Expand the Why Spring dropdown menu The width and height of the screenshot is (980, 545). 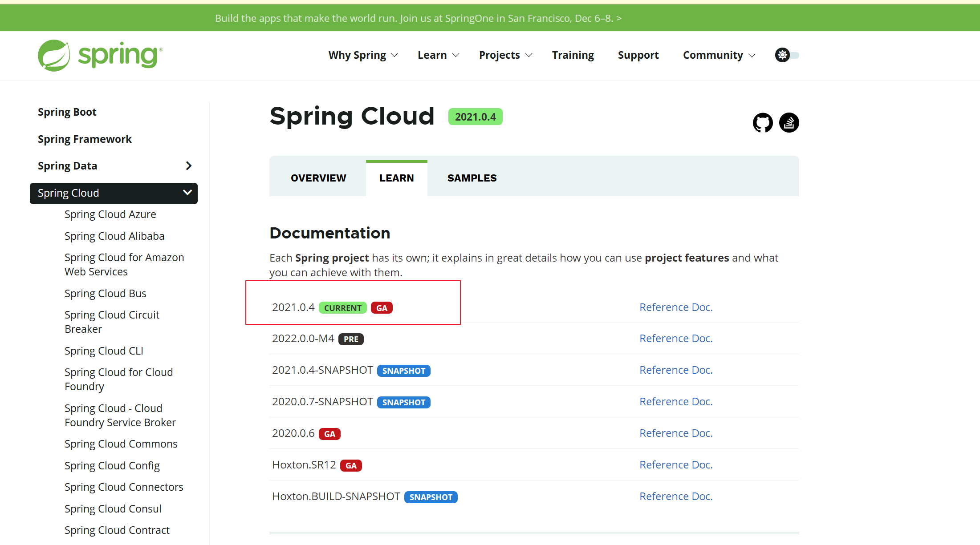(x=363, y=55)
